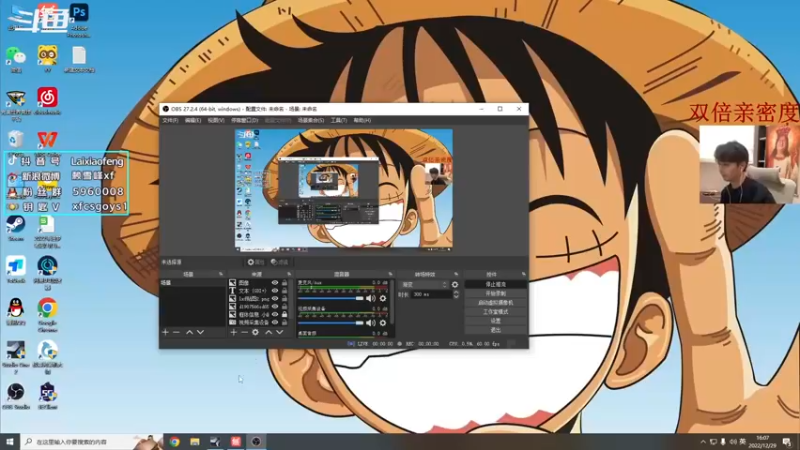Open File Explorer from the taskbar
Image resolution: width=800 pixels, height=450 pixels.
195,442
